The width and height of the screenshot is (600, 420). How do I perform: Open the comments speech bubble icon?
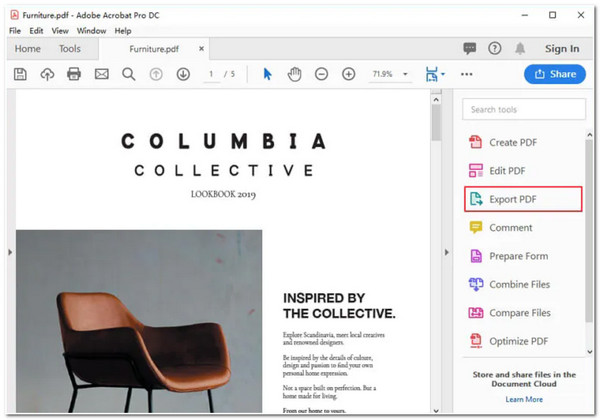point(470,48)
